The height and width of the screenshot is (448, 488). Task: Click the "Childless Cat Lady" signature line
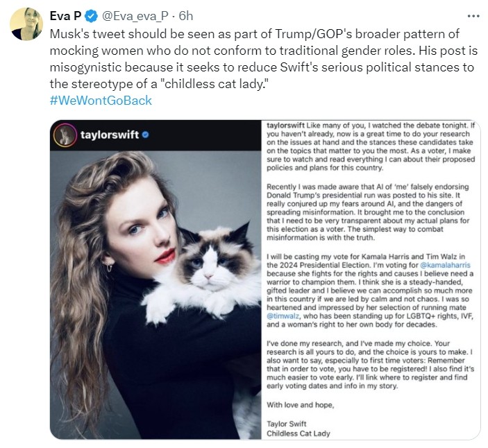pyautogui.click(x=298, y=433)
